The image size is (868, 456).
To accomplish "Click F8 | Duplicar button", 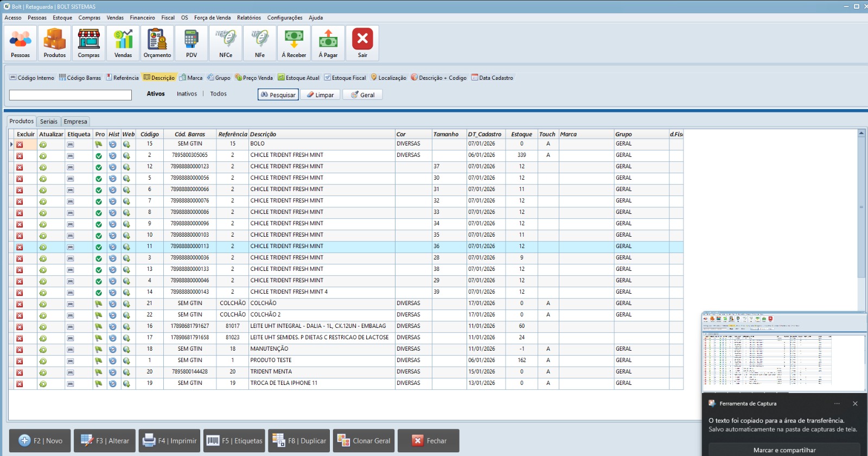I will [x=299, y=441].
